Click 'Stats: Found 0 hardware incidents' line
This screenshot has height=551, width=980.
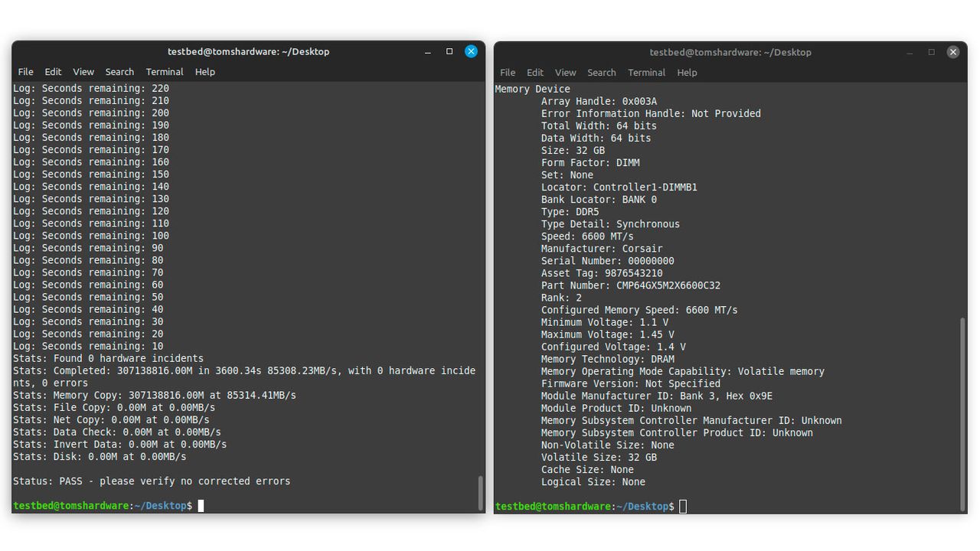click(108, 358)
